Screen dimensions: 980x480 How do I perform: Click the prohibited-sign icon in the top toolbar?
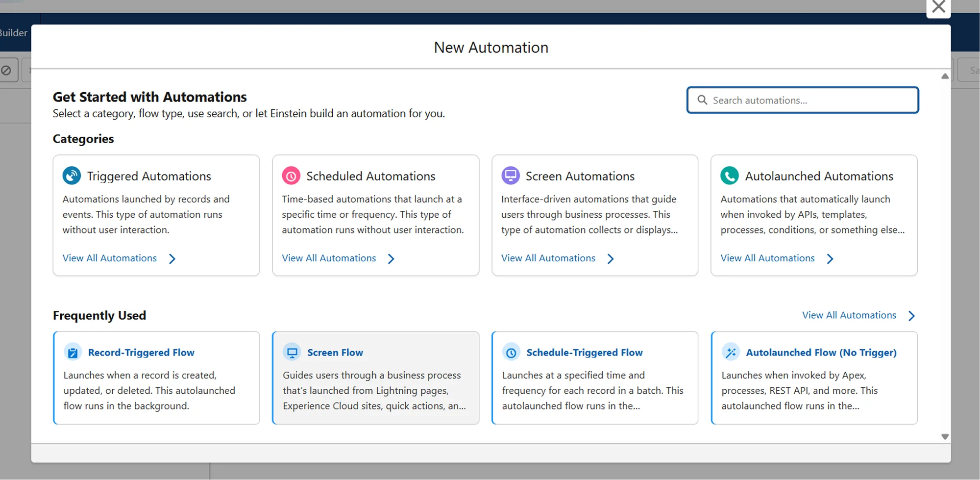click(x=7, y=70)
